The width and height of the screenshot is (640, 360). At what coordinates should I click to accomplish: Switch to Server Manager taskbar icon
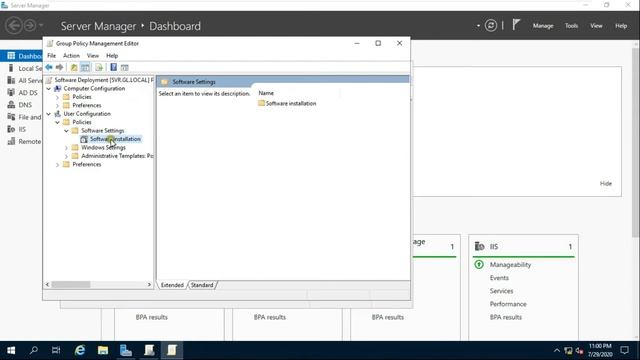[x=126, y=350]
